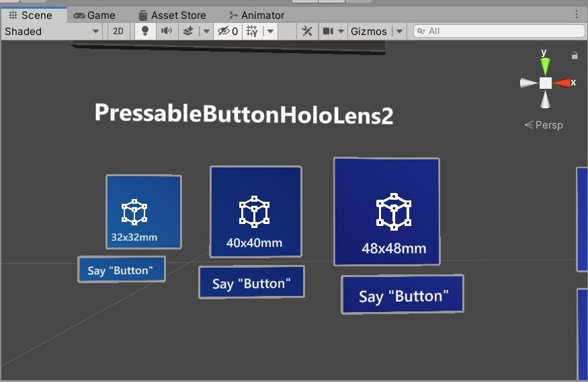The height and width of the screenshot is (382, 588).
Task: Toggle scene grid icon
Action: 252,31
